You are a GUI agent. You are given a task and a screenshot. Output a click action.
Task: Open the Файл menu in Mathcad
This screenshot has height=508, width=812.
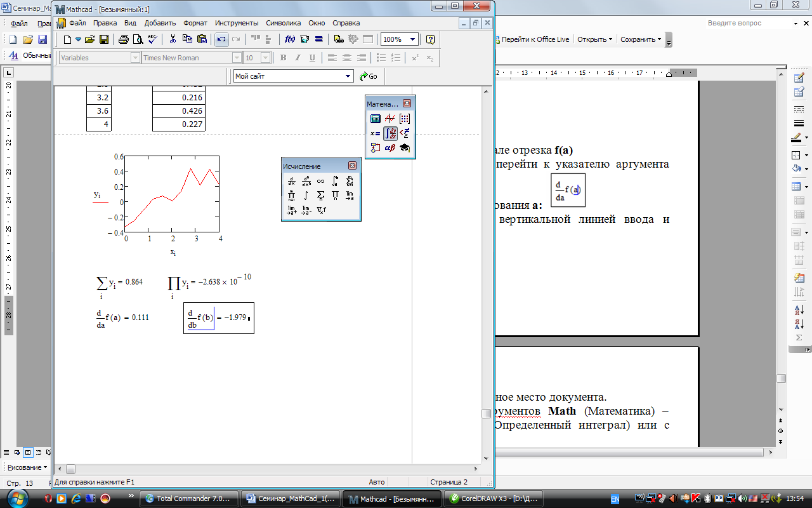[77, 23]
